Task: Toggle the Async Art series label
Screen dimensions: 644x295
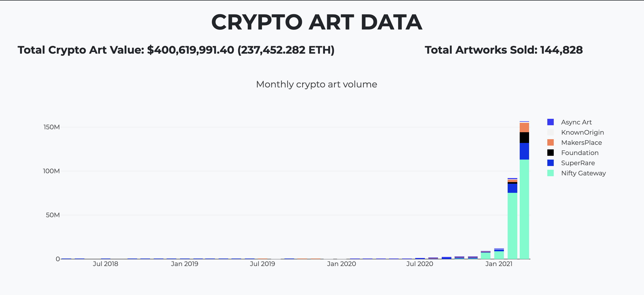Action: pyautogui.click(x=576, y=122)
